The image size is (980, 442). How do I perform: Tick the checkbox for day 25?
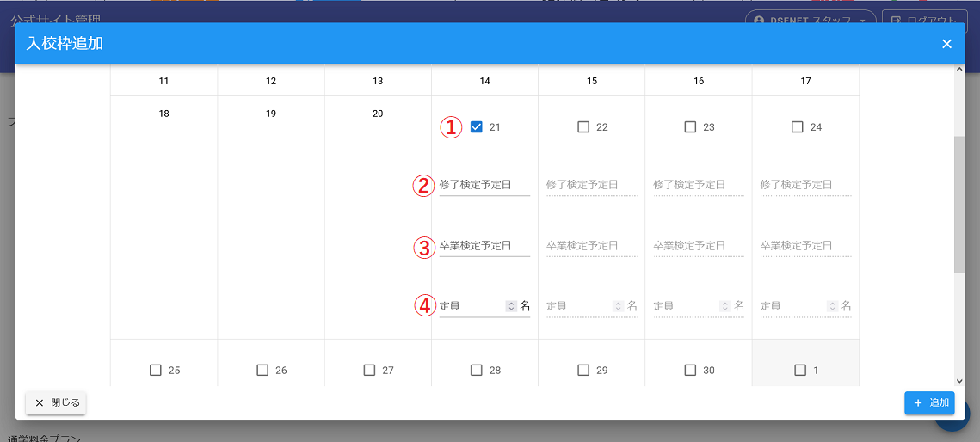point(156,371)
